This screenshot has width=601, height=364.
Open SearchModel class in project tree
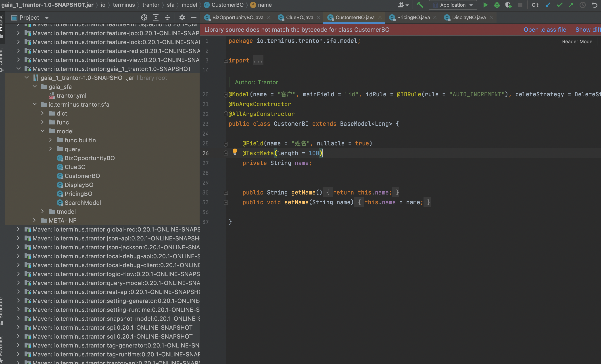tap(83, 203)
